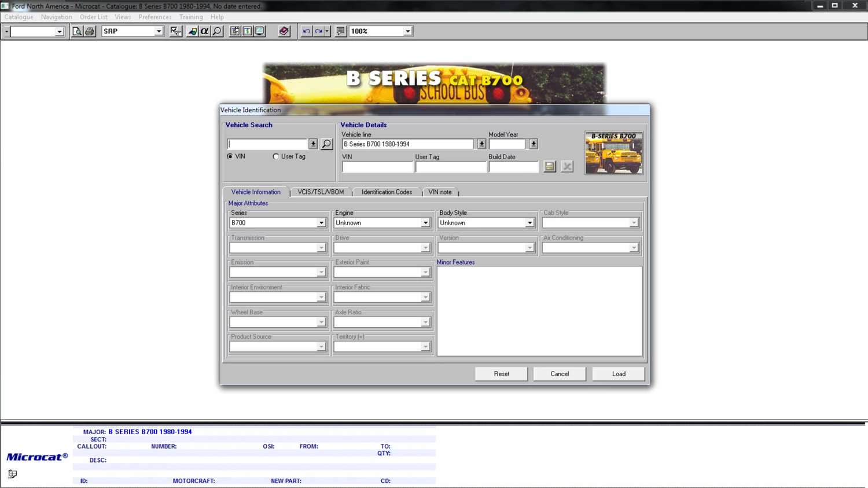
Task: Click the Reset button
Action: pos(501,374)
